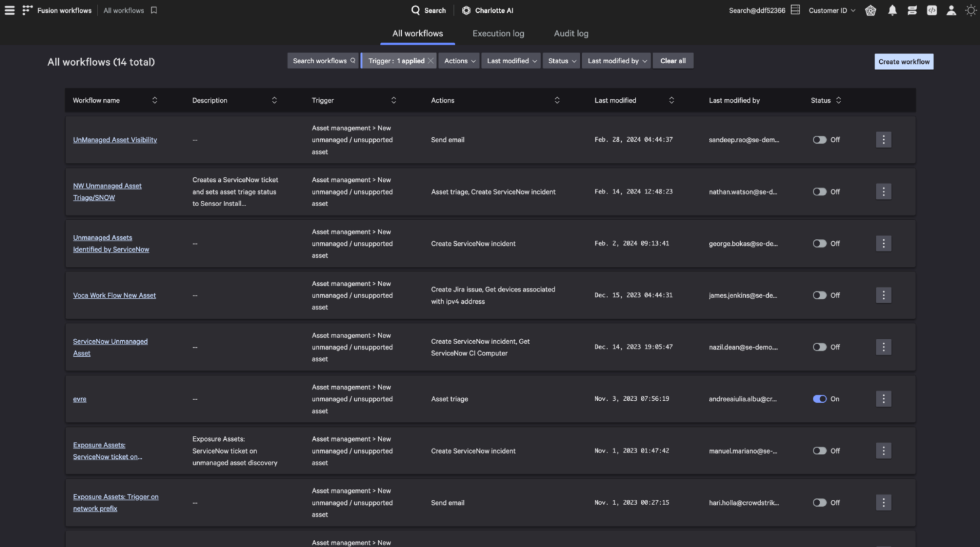Viewport: 980px width, 547px height.
Task: Open notifications via the bell icon
Action: 892,10
